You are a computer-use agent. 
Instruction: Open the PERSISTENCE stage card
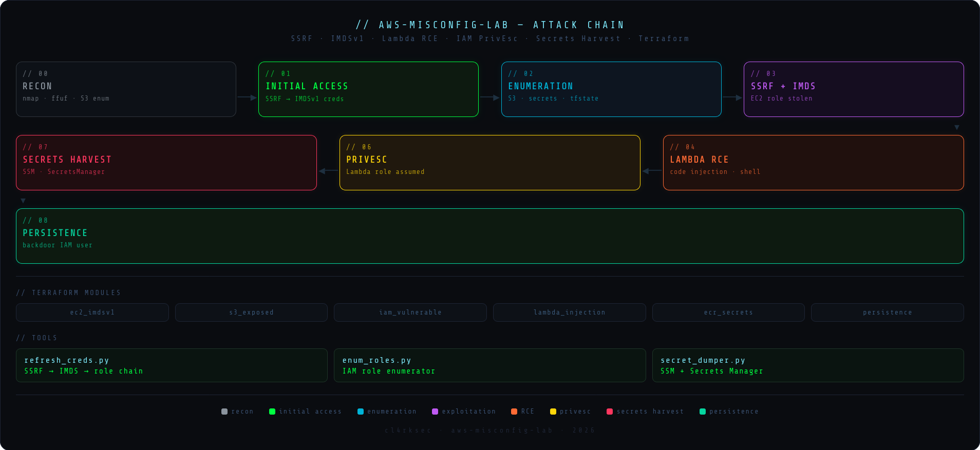[x=490, y=236]
